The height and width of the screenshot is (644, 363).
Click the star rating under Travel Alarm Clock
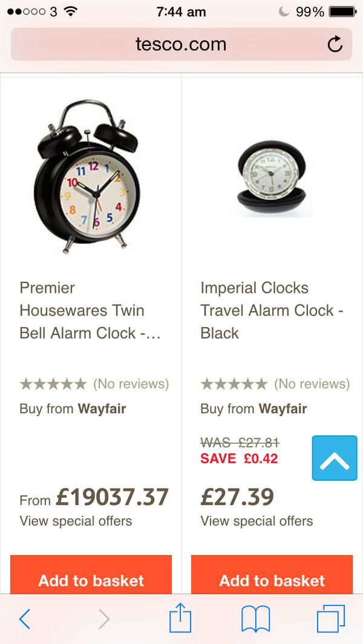(x=234, y=384)
